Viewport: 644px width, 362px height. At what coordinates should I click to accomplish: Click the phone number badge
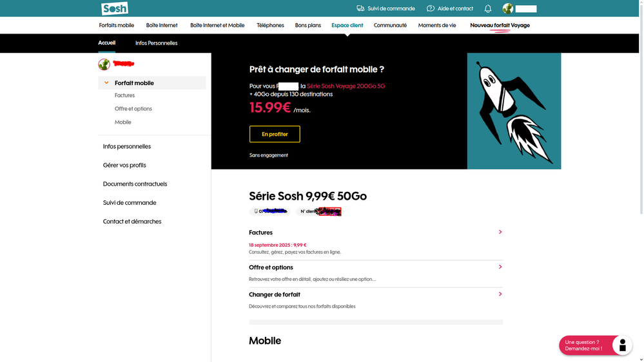click(270, 211)
